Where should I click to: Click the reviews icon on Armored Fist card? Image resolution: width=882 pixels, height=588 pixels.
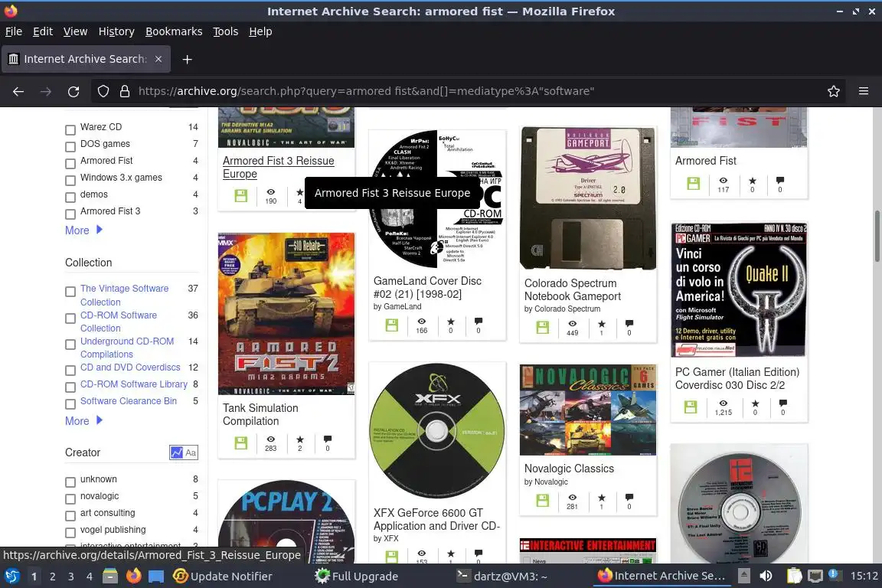point(779,180)
